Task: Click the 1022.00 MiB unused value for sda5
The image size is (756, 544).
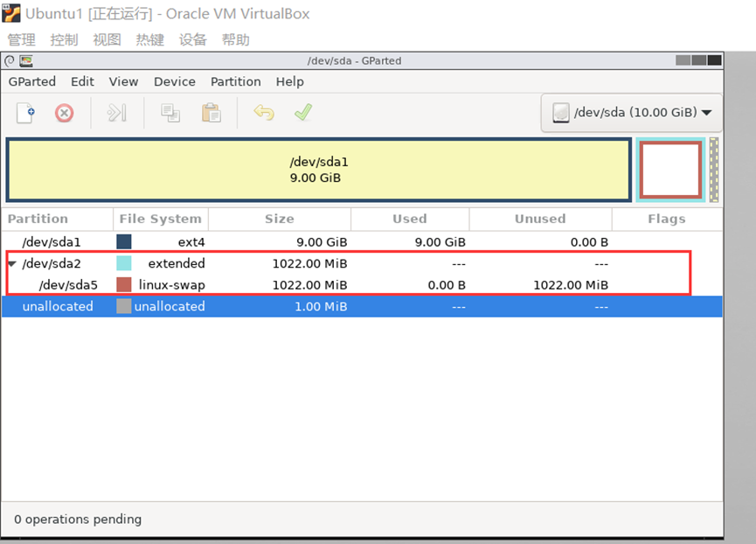Action: coord(571,285)
